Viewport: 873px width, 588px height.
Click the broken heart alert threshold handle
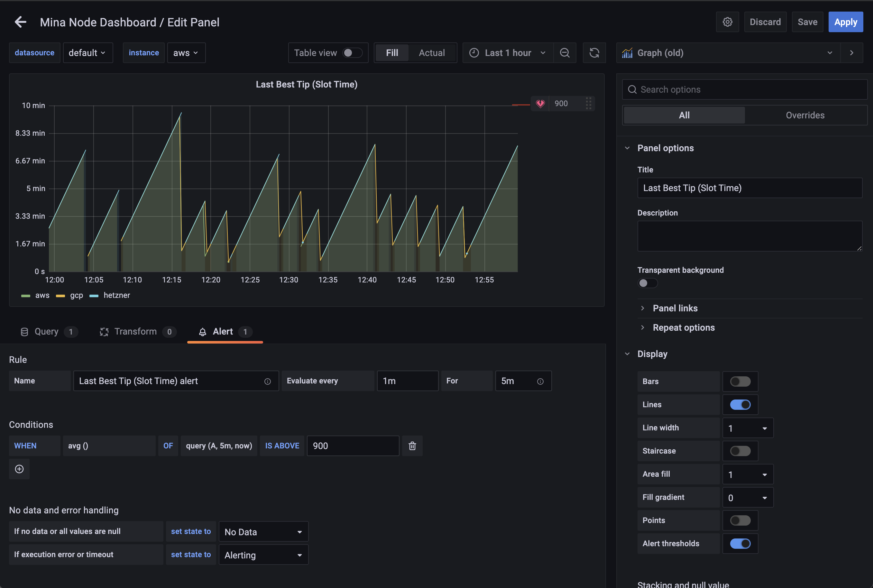pos(540,104)
